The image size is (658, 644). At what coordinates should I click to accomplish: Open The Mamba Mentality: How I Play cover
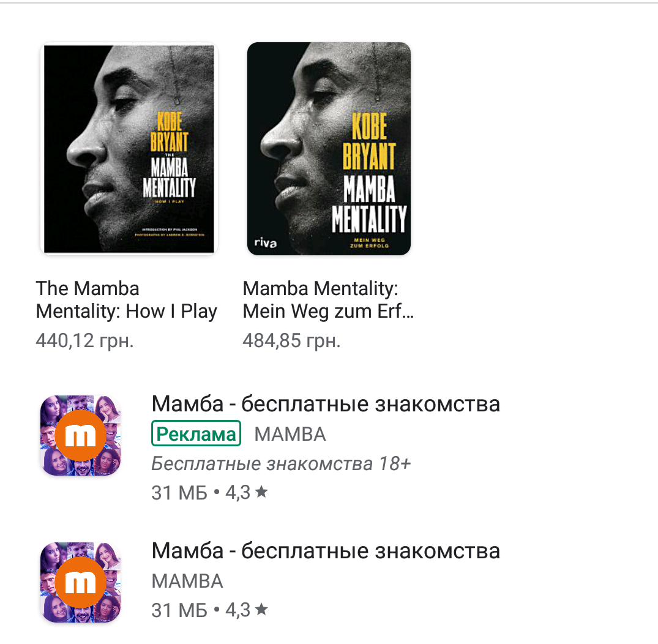[x=129, y=149]
